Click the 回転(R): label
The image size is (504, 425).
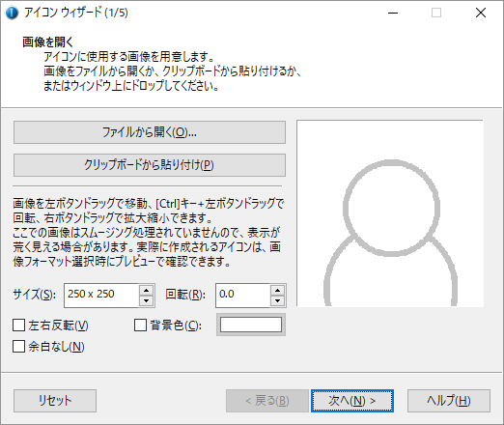[x=185, y=295]
